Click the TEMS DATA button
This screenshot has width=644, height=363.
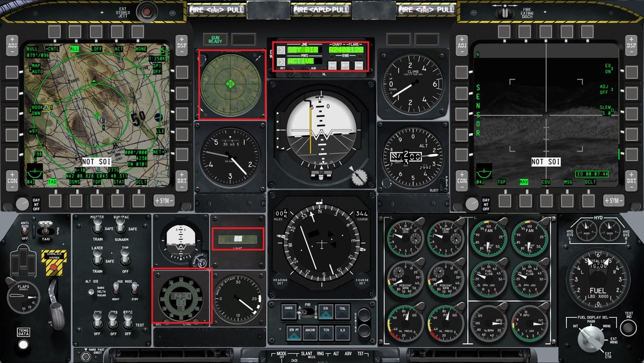[23, 344]
